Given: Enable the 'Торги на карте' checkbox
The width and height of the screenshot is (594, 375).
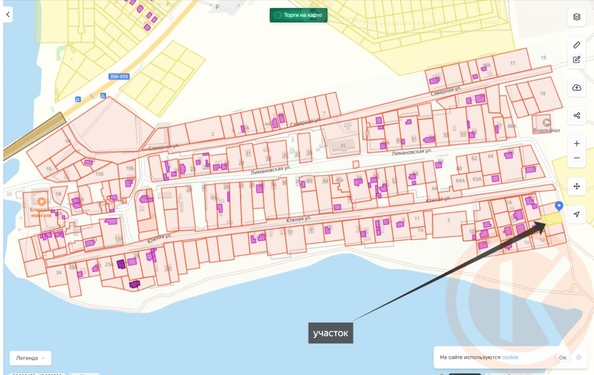Looking at the screenshot, I should point(278,15).
